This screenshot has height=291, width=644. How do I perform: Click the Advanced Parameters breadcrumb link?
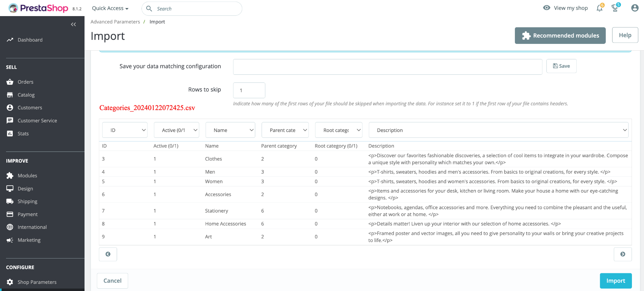tap(115, 22)
